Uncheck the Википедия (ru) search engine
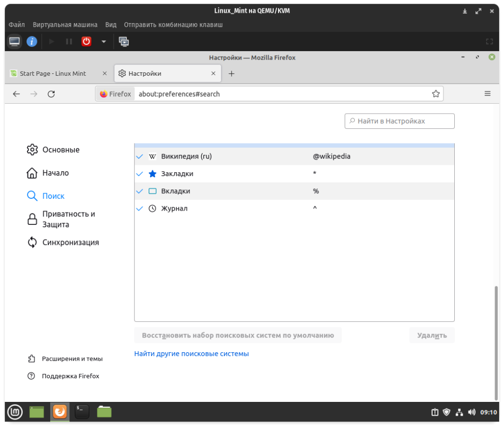Image resolution: width=504 pixels, height=427 pixels. point(140,156)
